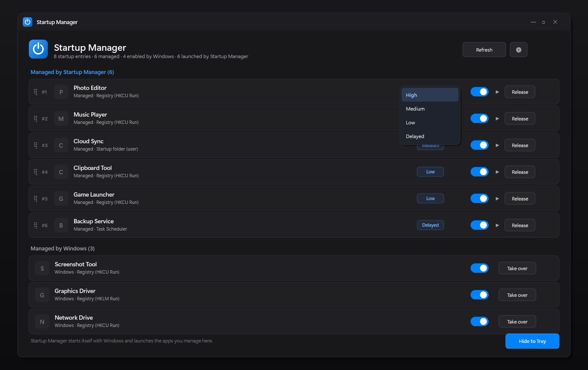Start Cloud Sync using the play icon
Image resolution: width=588 pixels, height=370 pixels.
tap(497, 145)
